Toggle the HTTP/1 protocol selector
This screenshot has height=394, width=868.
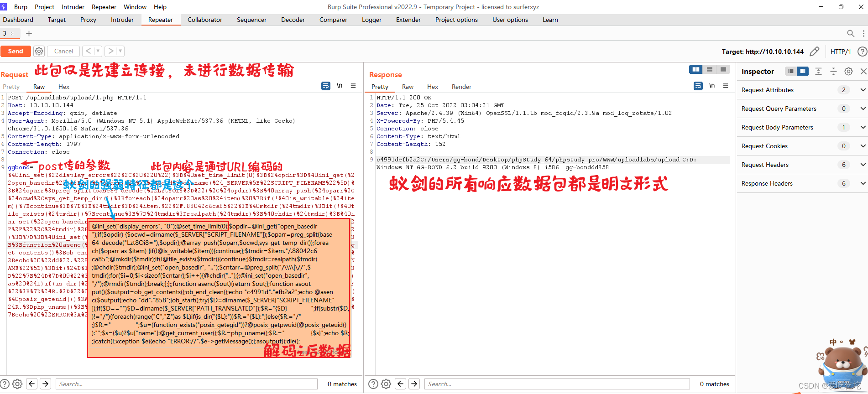(x=840, y=52)
